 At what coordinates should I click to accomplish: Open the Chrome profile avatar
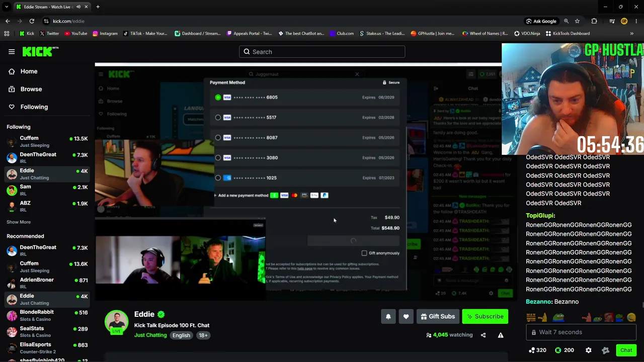coord(624,21)
